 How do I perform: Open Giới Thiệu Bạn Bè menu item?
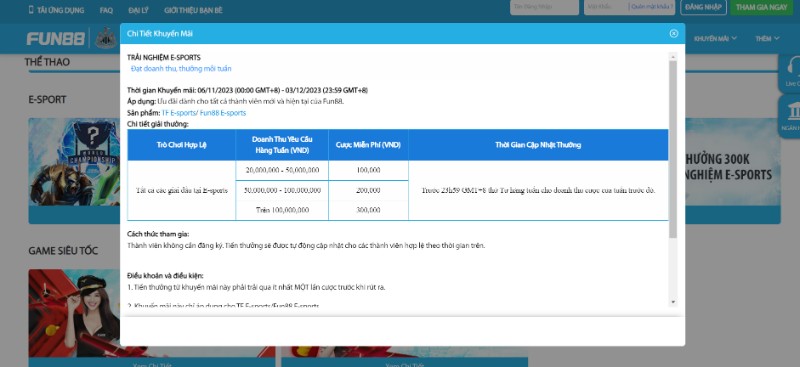(193, 10)
